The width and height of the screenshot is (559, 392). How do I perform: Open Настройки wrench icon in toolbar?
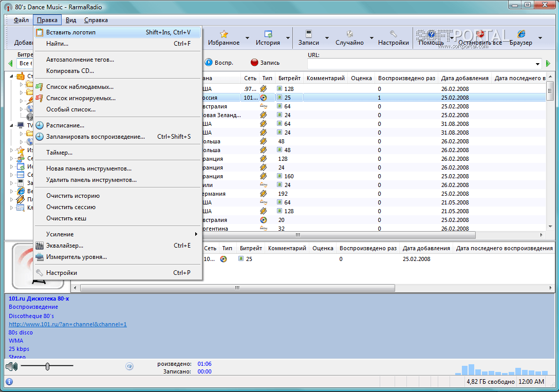[x=393, y=34]
